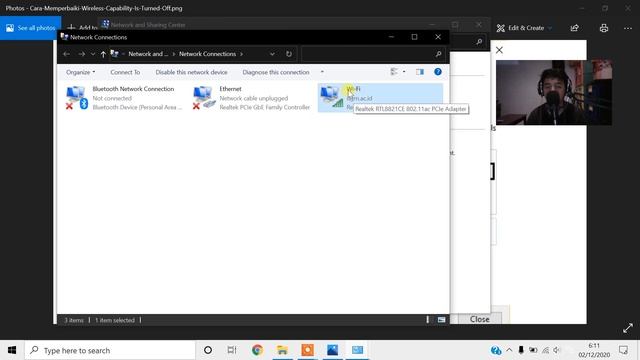Image resolution: width=640 pixels, height=360 pixels.
Task: Click the Share icon in Photos toolbar
Action: pyautogui.click(x=574, y=28)
